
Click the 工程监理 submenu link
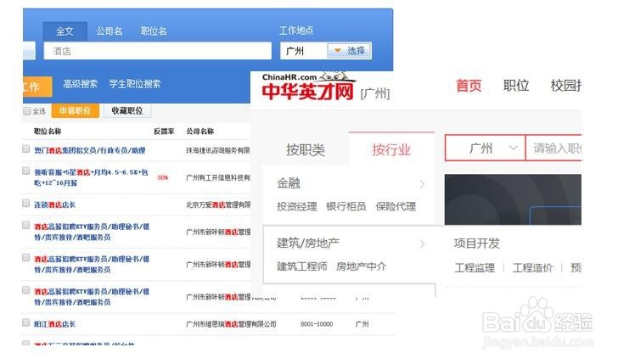(475, 268)
